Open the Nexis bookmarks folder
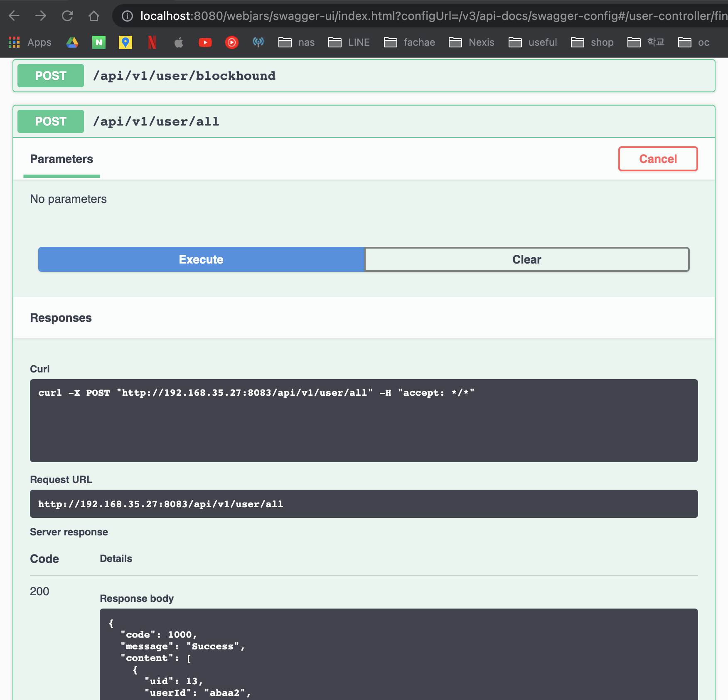This screenshot has width=728, height=700. 471,42
